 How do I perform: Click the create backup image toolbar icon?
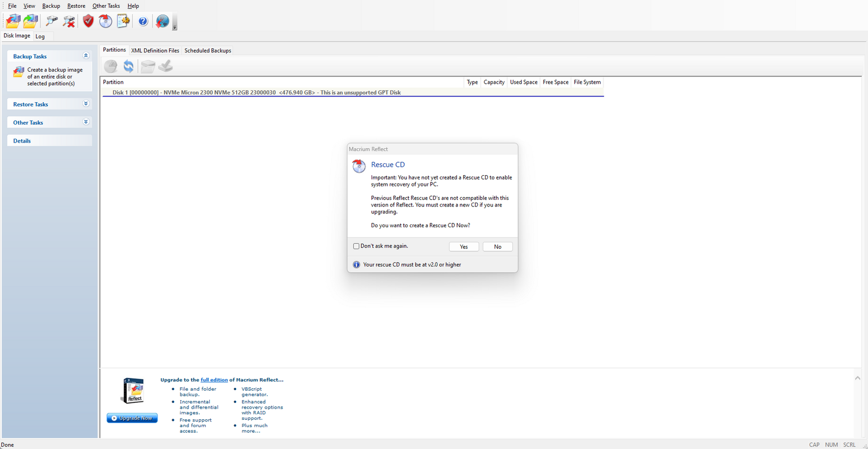[x=13, y=21]
